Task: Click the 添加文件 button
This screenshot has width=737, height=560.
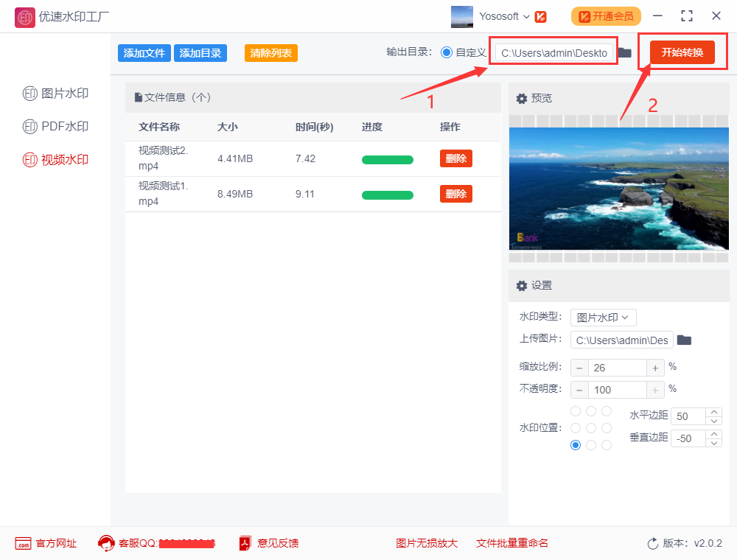Action: click(144, 53)
